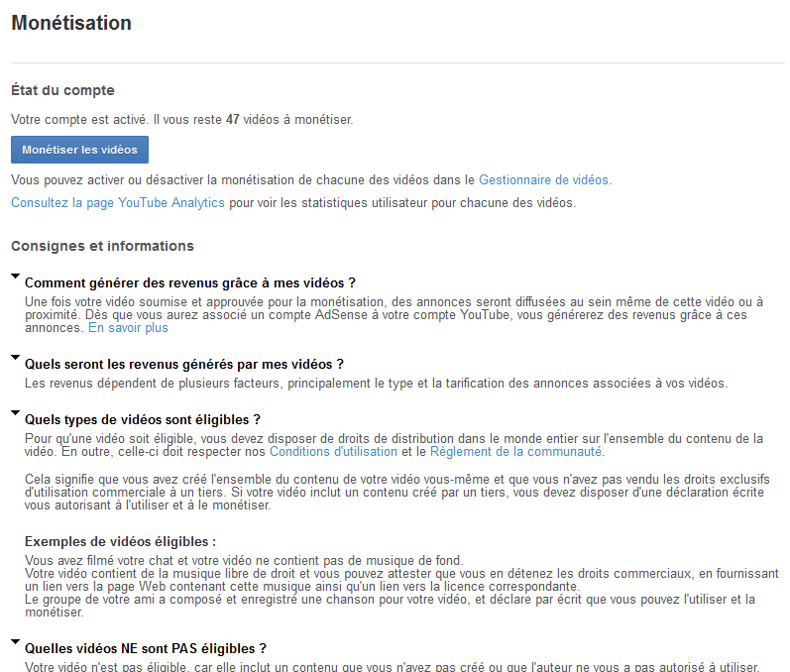Click the Monétiser les vidéos button
This screenshot has height=672, width=790.
pos(79,150)
